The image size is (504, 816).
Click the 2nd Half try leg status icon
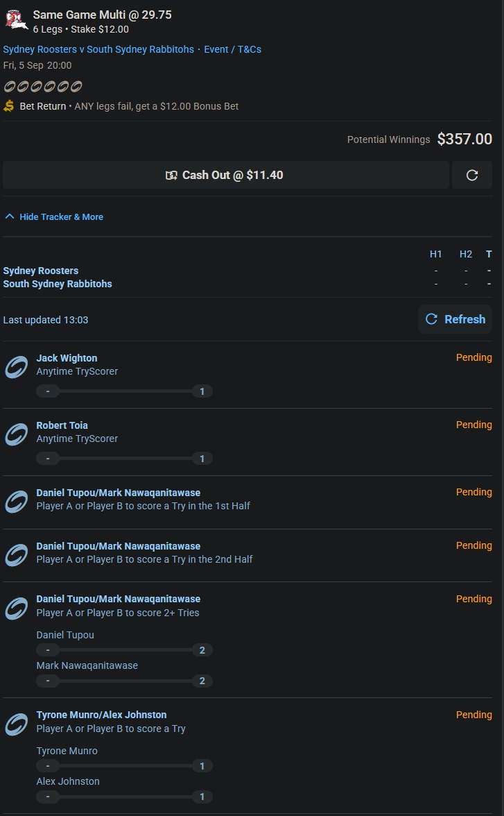tap(16, 555)
